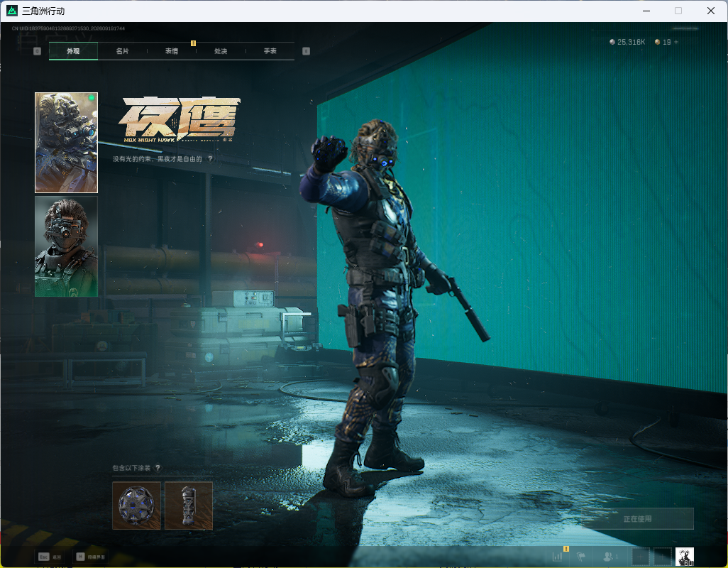Select the cylindrical canister skin item
This screenshot has width=728, height=568.
click(189, 506)
